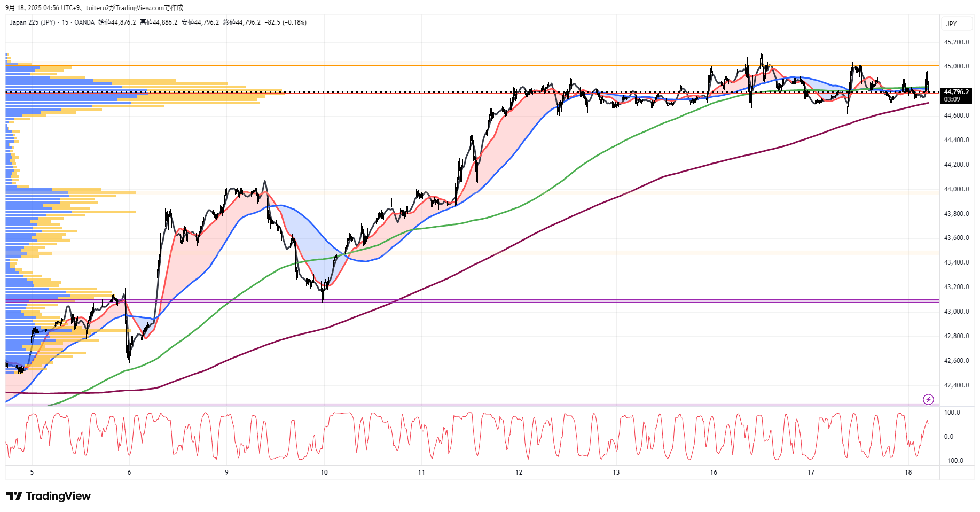Click the 42,400.0 price axis label

tap(957, 385)
